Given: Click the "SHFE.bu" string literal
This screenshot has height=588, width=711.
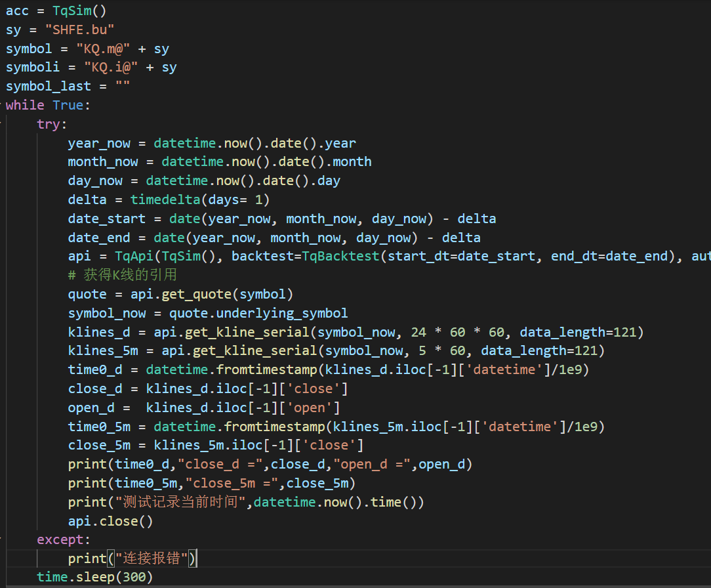Looking at the screenshot, I should point(79,30).
